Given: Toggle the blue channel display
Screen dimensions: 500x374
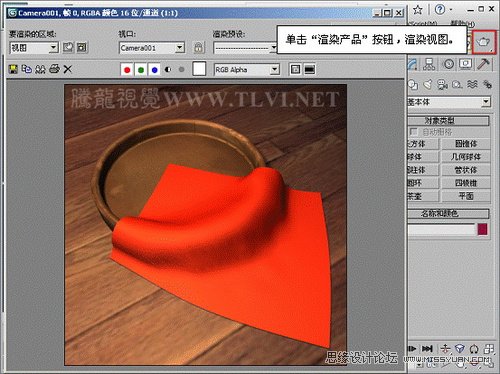Looking at the screenshot, I should pyautogui.click(x=154, y=70).
